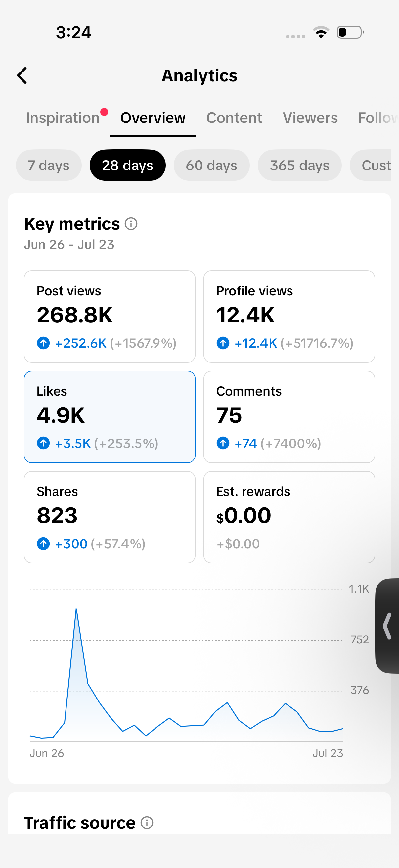Select the 28 days range chip
399x868 pixels.
pos(128,165)
